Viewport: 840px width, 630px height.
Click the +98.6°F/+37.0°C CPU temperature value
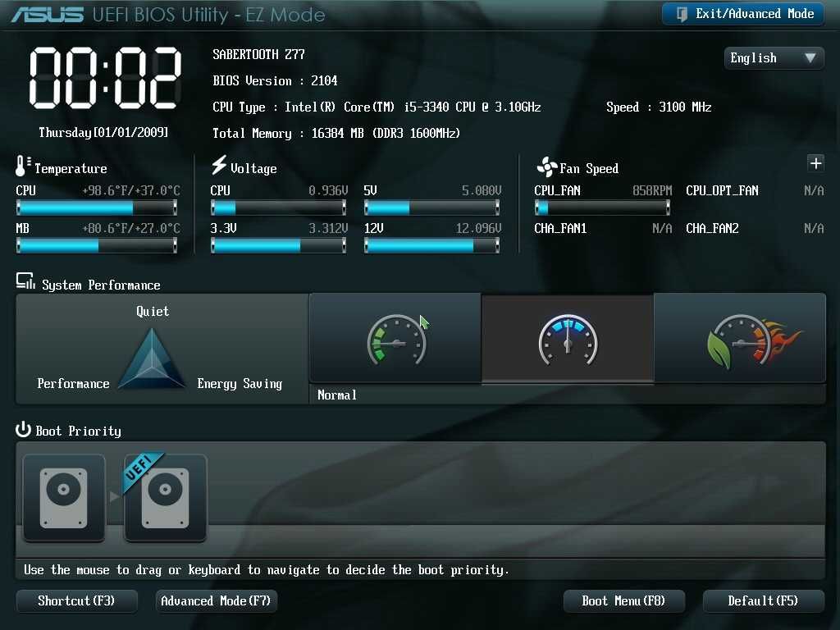[131, 190]
